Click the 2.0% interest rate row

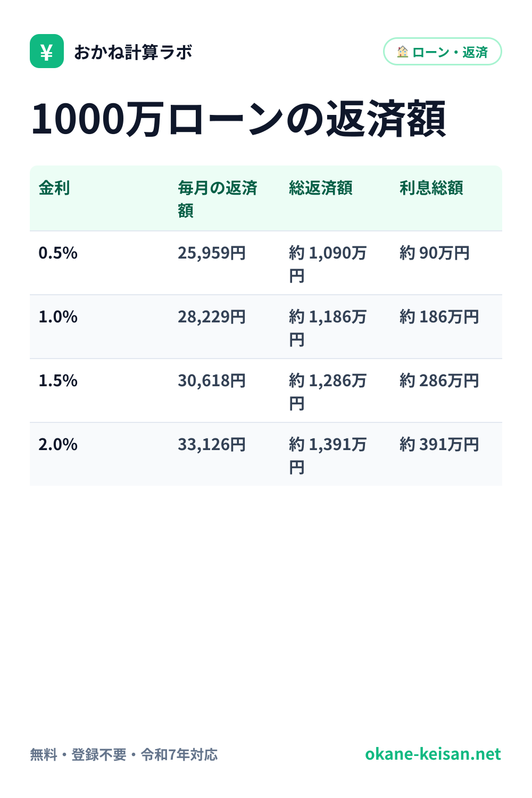click(266, 454)
